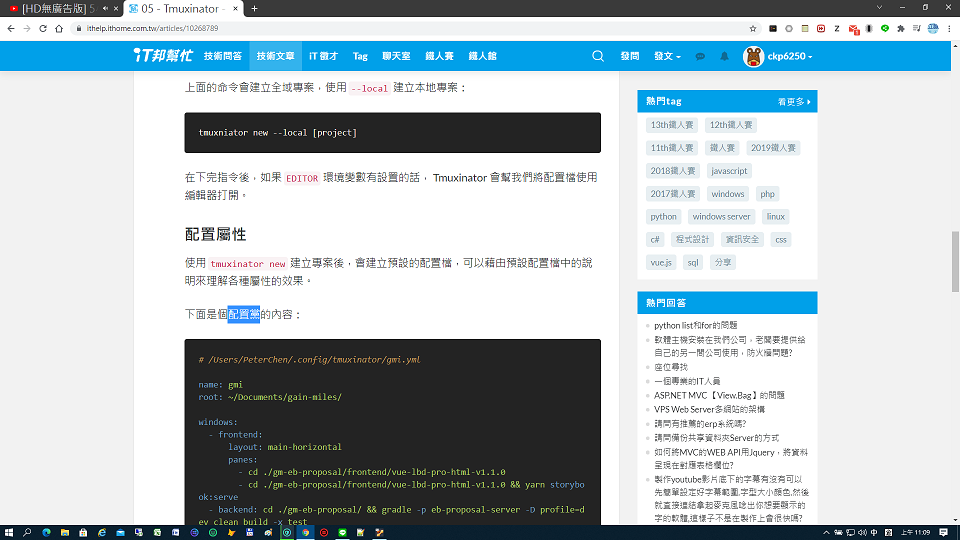The width and height of the screenshot is (960, 540).
Task: Select the linux tag
Action: pyautogui.click(x=775, y=217)
